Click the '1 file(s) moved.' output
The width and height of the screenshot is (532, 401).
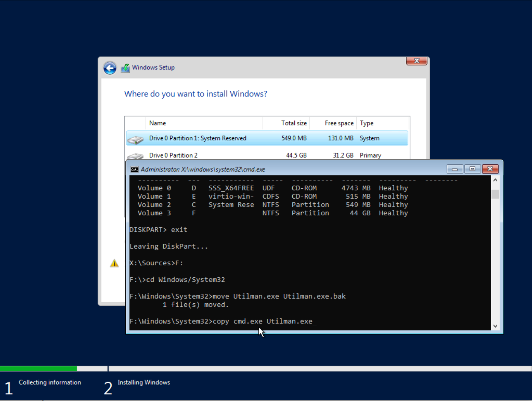click(196, 305)
